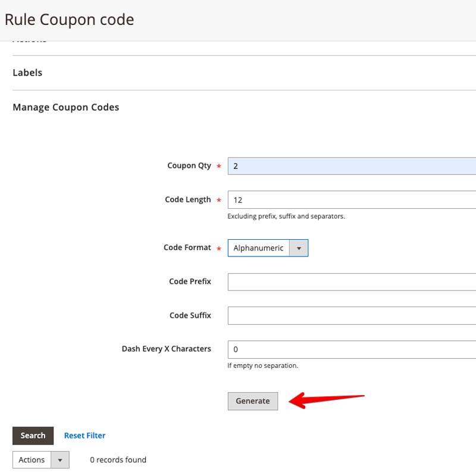
Task: Click the Code Format dropdown arrow
Action: [x=299, y=248]
